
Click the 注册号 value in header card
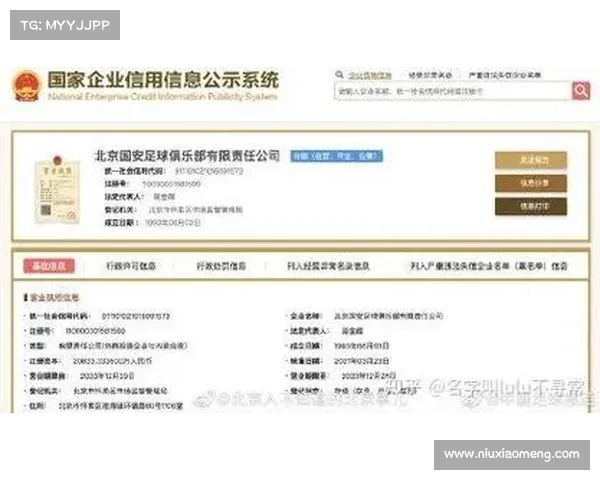click(171, 184)
